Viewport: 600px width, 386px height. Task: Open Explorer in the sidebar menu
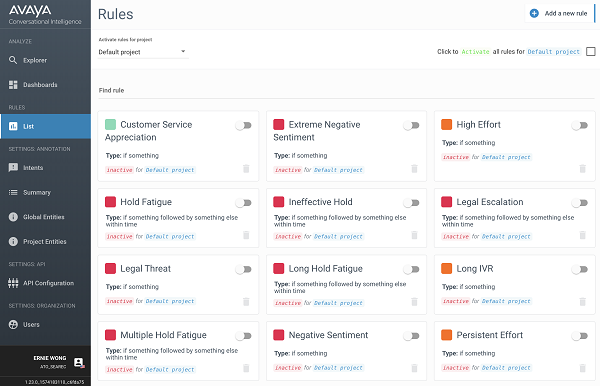[45, 60]
